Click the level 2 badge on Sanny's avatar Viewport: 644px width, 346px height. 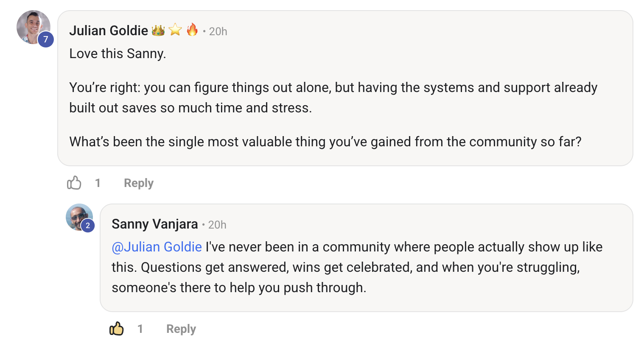coord(88,226)
